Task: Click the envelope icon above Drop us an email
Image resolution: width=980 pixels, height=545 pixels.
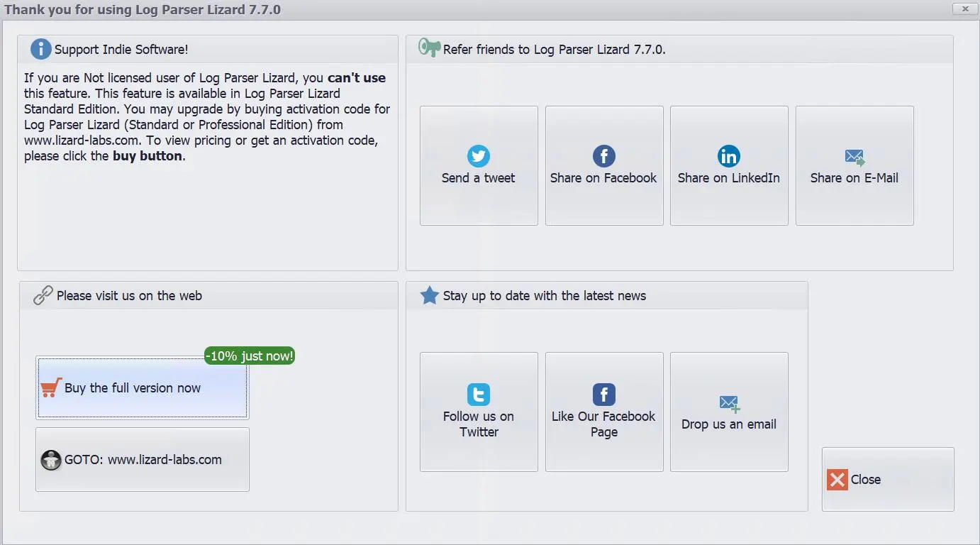Action: 730,404
